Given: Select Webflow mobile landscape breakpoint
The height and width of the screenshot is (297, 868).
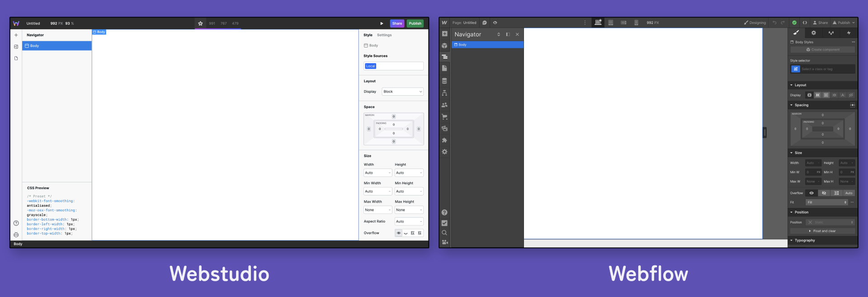Looking at the screenshot, I should click(623, 23).
